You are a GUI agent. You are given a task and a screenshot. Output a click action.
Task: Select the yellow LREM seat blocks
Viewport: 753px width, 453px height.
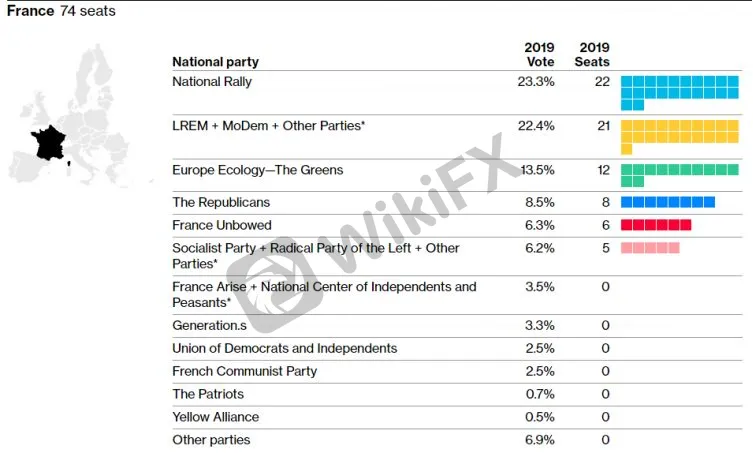click(679, 135)
